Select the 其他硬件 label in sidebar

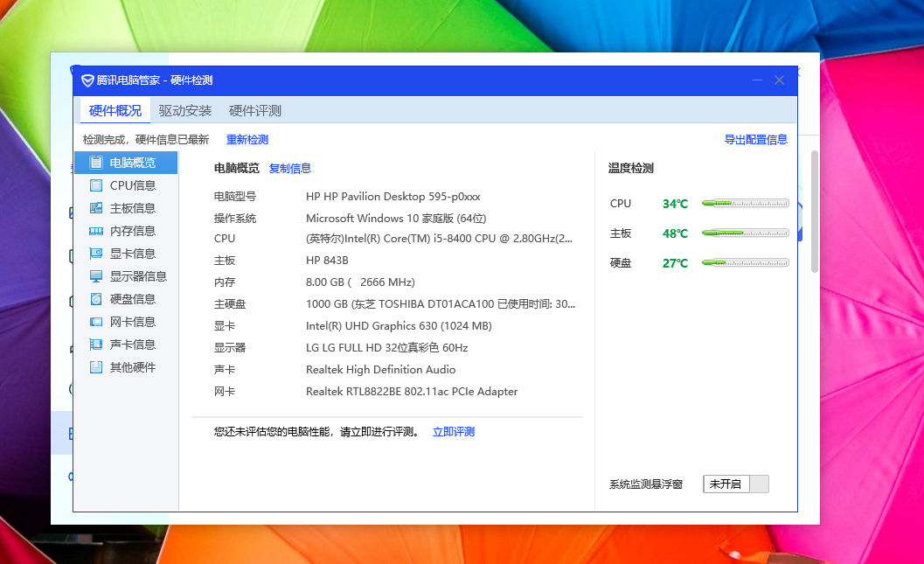coord(133,367)
